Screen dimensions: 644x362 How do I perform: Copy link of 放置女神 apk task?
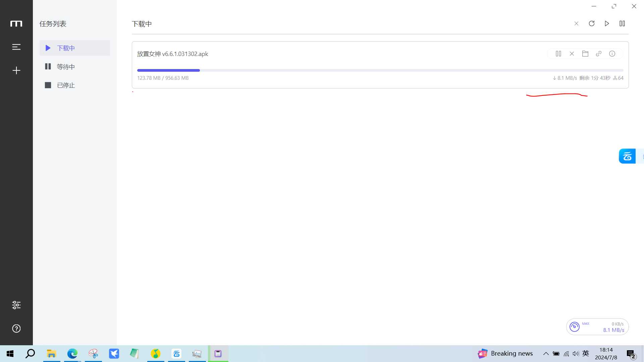(x=599, y=54)
